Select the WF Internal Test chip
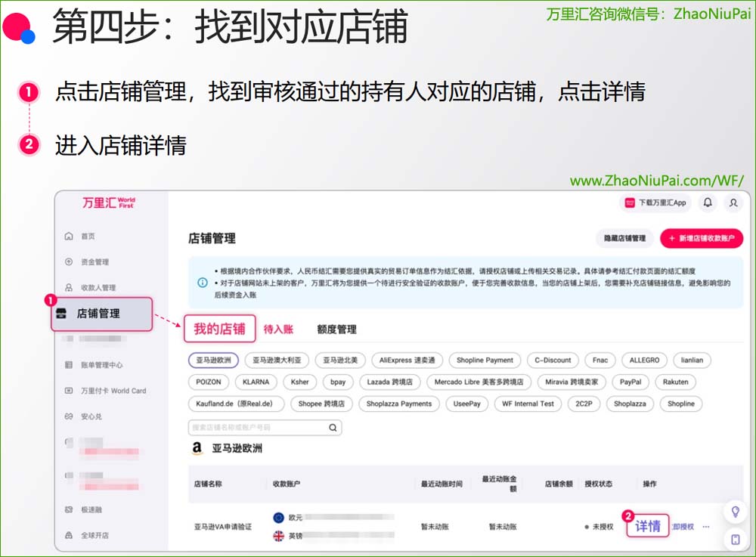The image size is (756, 557). 528,404
